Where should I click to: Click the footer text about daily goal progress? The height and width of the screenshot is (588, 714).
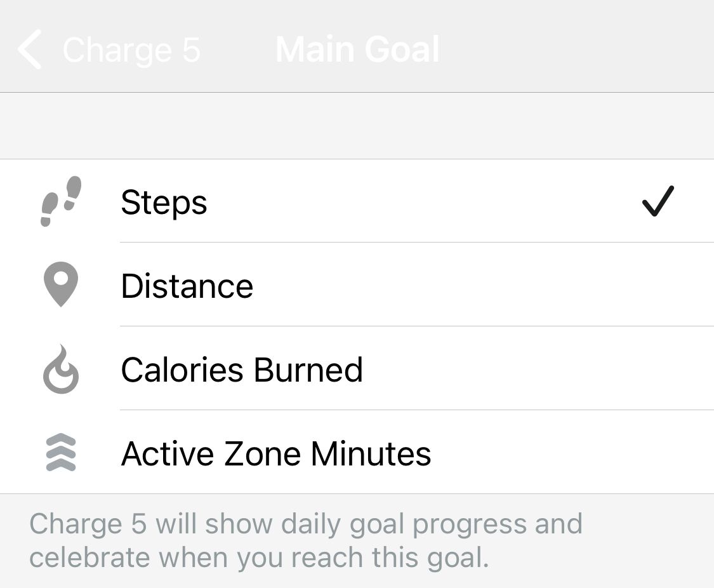[305, 525]
